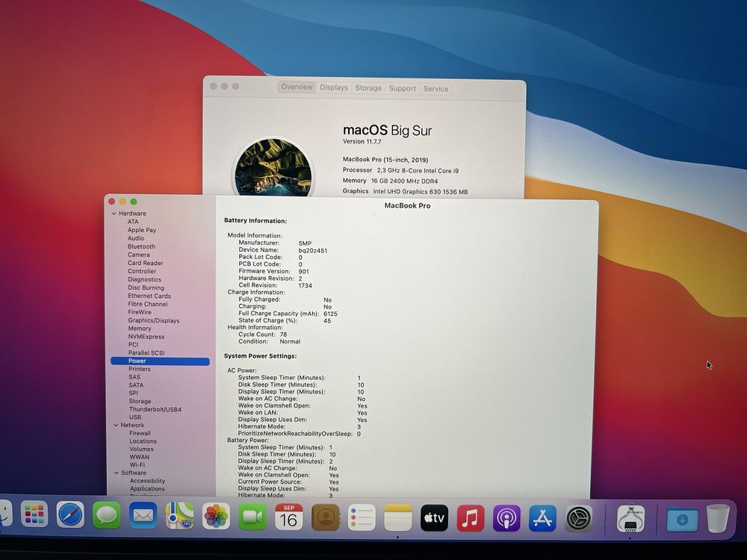Viewport: 747px width, 560px height.
Task: Open Storage tab in About This Mac
Action: pos(368,88)
